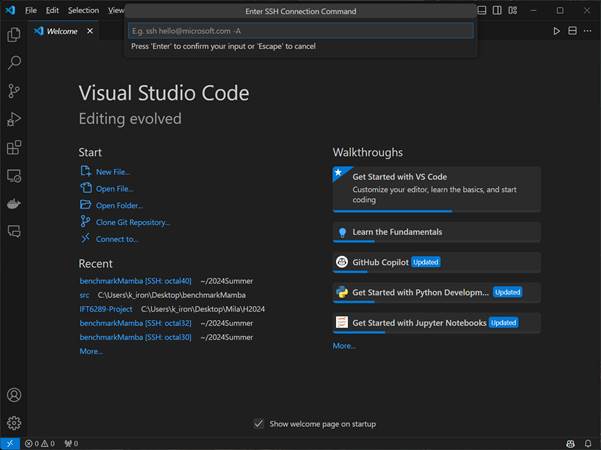Click the GitHub Copilot walkthrough icon
Image resolution: width=601 pixels, height=450 pixels.
click(342, 262)
